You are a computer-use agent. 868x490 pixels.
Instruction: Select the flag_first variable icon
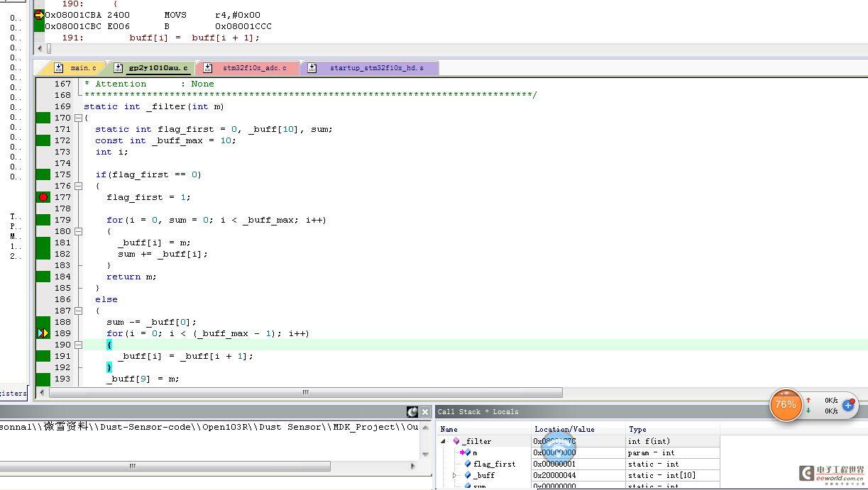[468, 464]
